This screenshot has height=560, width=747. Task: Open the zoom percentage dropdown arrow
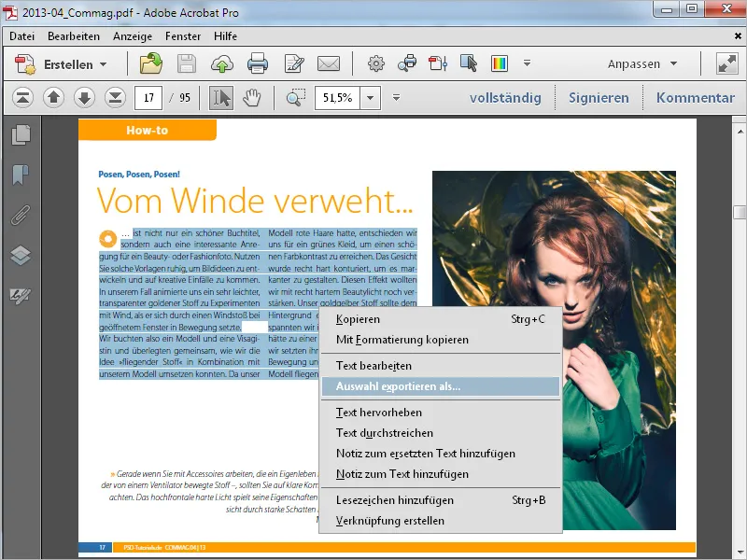[x=370, y=98]
